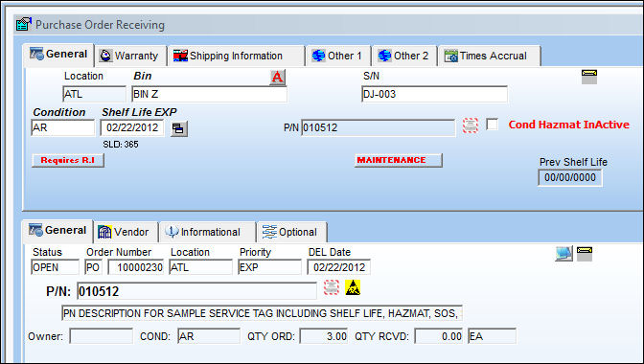Click the PN DESCRIPTION text field
The image size is (644, 364).
tap(262, 313)
